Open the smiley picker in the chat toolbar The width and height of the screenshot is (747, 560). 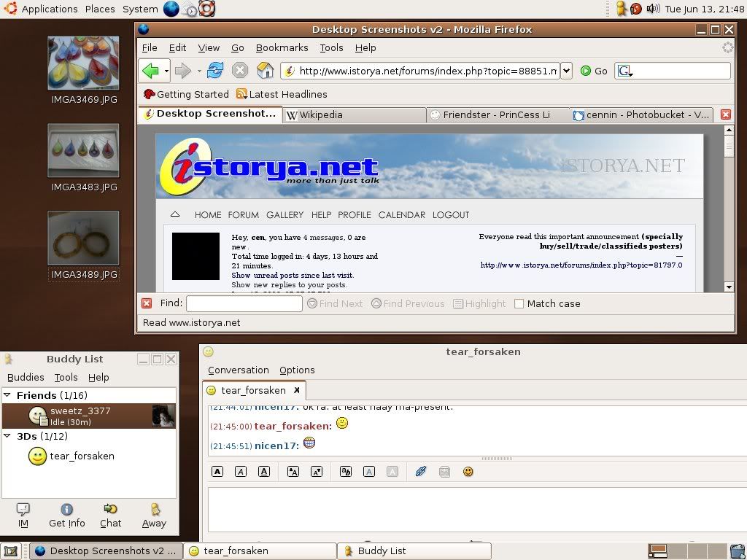point(468,472)
